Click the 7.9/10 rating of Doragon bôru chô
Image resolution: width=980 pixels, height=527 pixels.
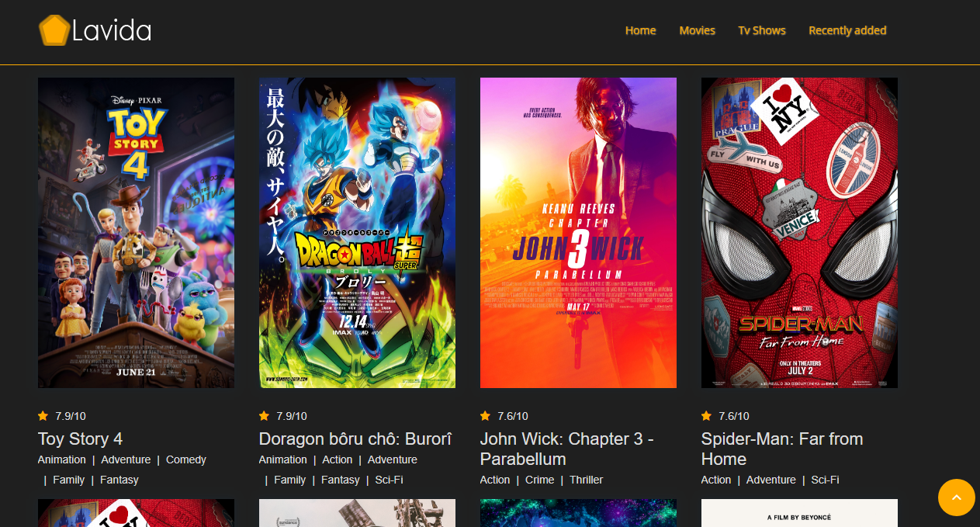tap(292, 416)
